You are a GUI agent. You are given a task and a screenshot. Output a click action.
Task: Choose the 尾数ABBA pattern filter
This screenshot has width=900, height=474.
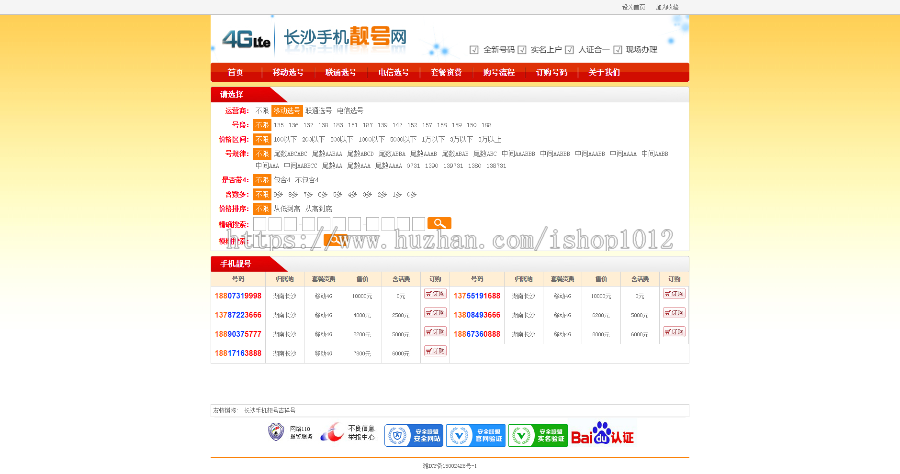click(392, 154)
